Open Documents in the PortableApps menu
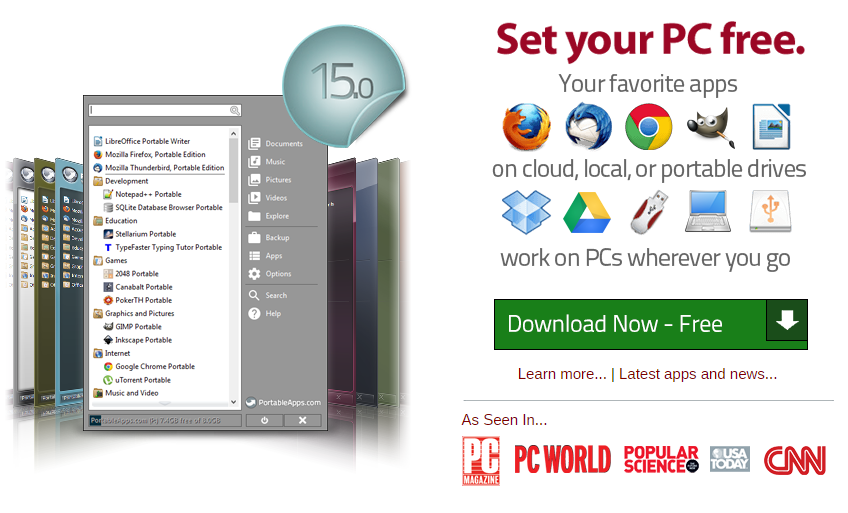This screenshot has width=848, height=513. [275, 144]
